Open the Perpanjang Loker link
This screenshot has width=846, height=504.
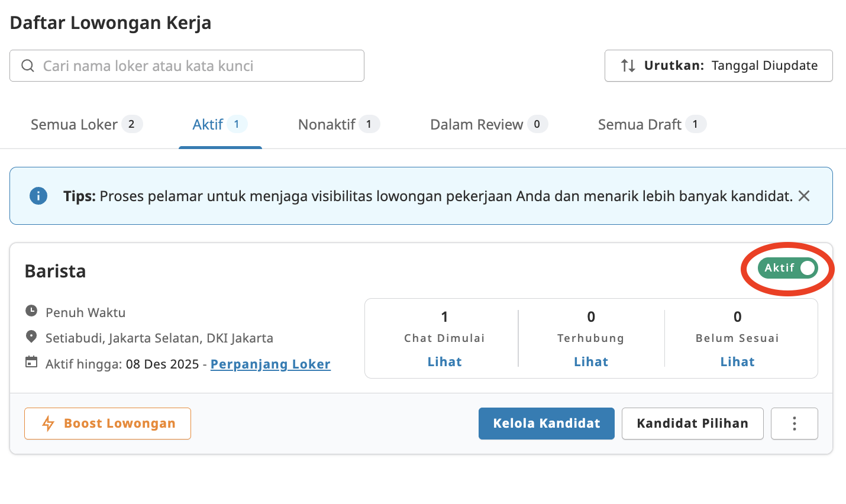[x=270, y=364]
